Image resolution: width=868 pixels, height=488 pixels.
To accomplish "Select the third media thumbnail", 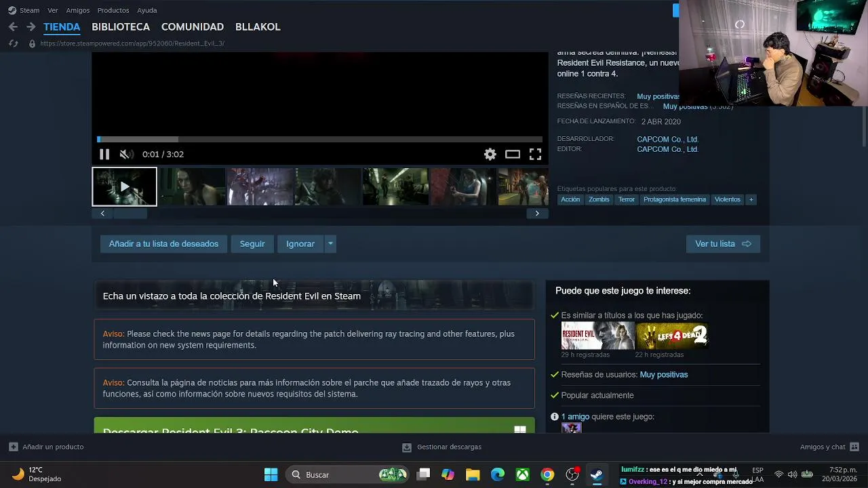I will pos(260,186).
